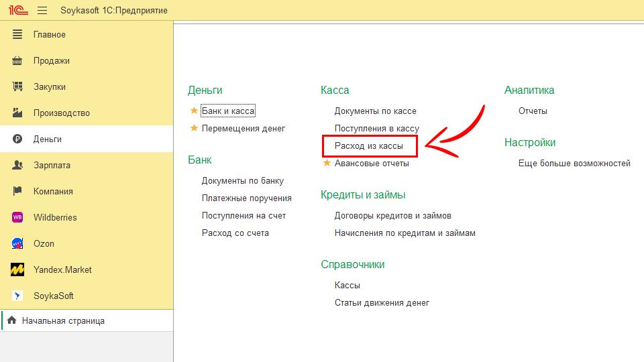Open Договоры кредитов и займов
Screen dimensions: 644x362
[392, 215]
